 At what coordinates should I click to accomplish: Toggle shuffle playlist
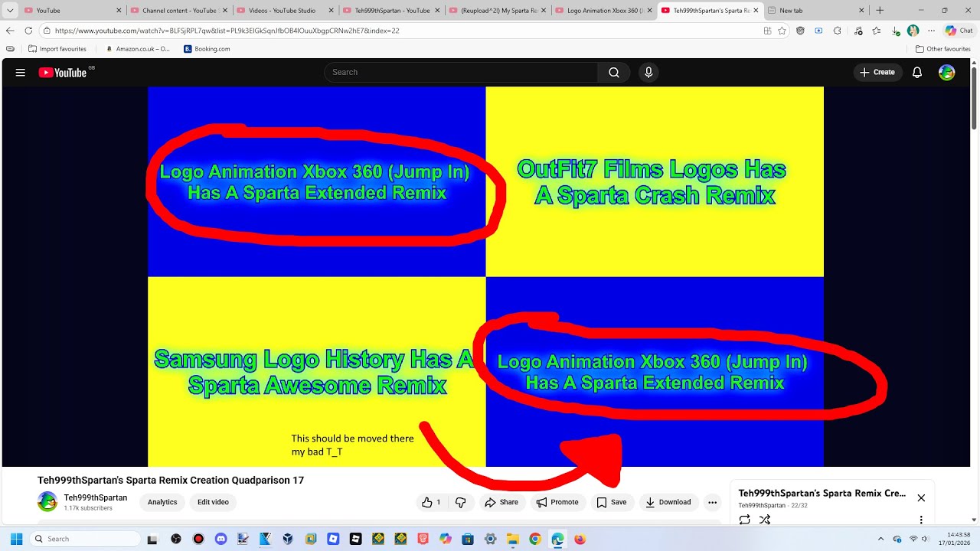click(764, 520)
